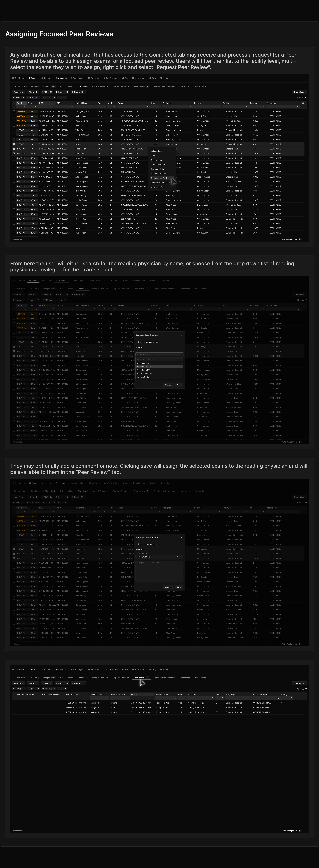Image resolution: width=319 pixels, height=868 pixels.
Task: Open Dashboard icon in the context-menu screenshot
Action: (x=13, y=78)
